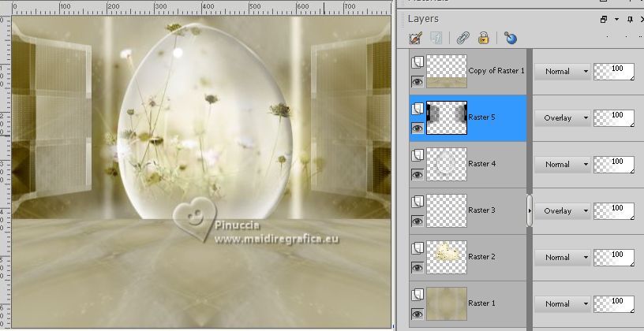Viewport: 644px width, 331px height.
Task: Hide the Raster 2 layer
Action: (417, 268)
